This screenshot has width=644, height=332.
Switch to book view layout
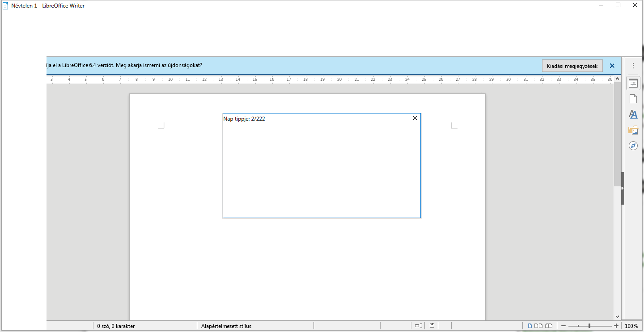pos(549,326)
